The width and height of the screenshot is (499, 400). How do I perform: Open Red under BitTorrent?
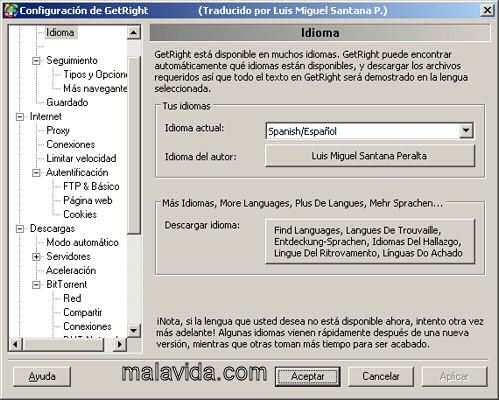pos(72,299)
